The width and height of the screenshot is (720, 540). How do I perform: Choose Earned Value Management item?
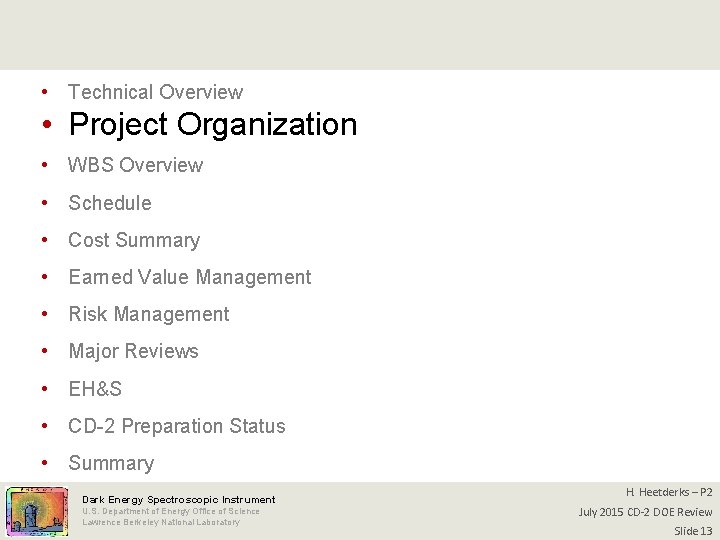(190, 277)
